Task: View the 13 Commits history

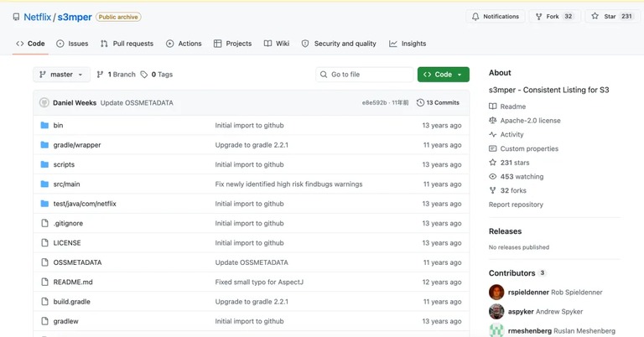Action: [438, 102]
